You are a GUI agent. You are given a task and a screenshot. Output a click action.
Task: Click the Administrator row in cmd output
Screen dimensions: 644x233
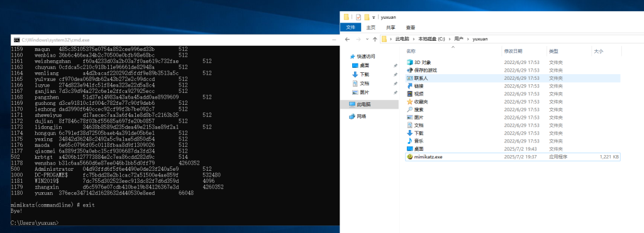tap(111, 168)
